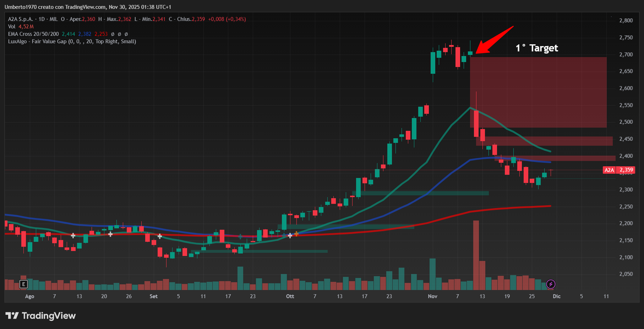
Task: Click the largest red target zone rectangle
Action: click(x=538, y=92)
